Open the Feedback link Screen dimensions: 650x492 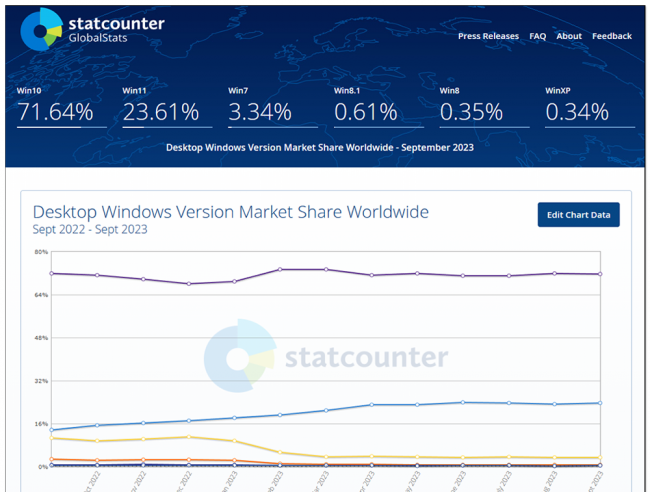tap(612, 36)
